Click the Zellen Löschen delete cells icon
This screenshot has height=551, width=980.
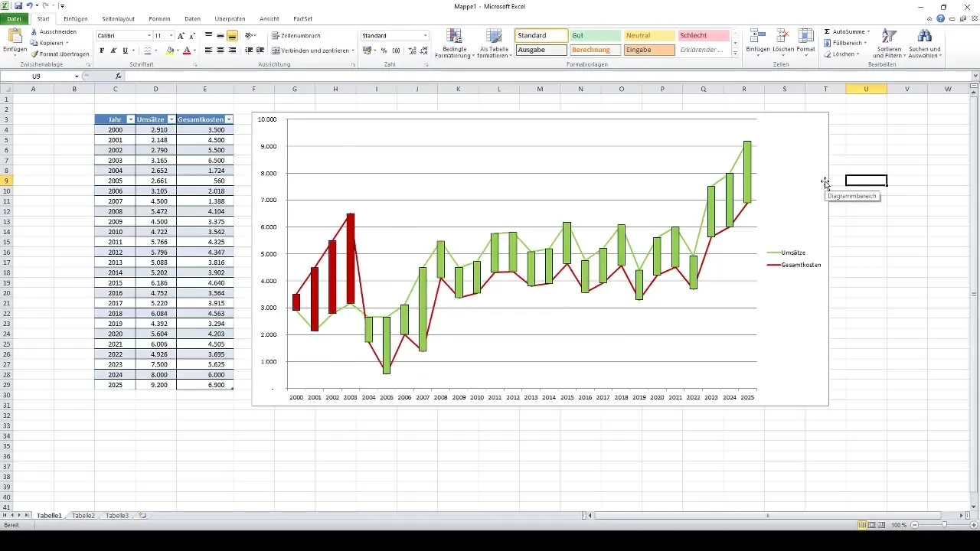(x=782, y=36)
